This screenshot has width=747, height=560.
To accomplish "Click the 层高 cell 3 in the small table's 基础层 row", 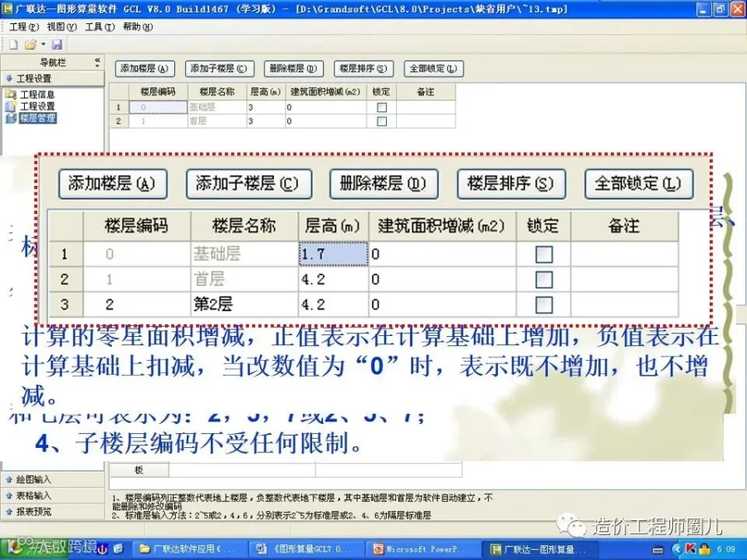I will click(x=266, y=107).
